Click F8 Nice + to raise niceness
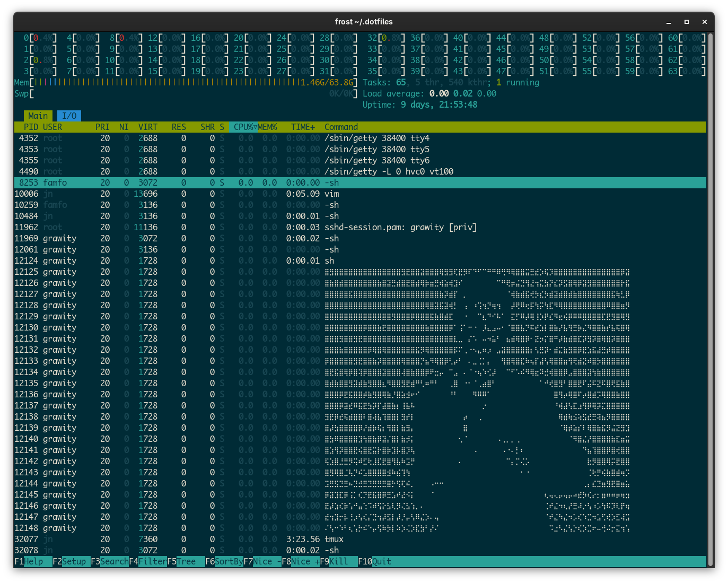Viewport: 728px width, 583px height. pyautogui.click(x=301, y=561)
